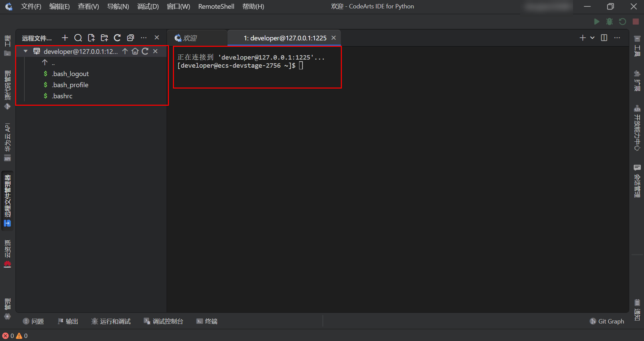Disconnect developer@127.0.0.1 with X icon
The height and width of the screenshot is (341, 644).
point(155,51)
